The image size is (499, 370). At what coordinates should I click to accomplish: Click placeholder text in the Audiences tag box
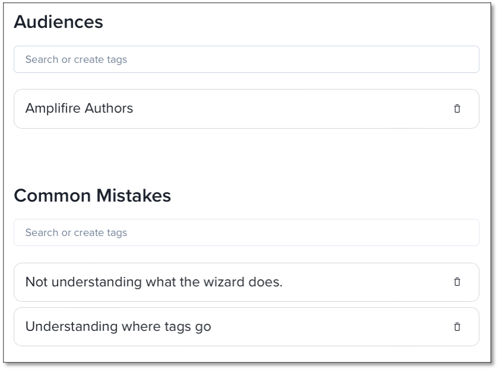click(x=76, y=59)
